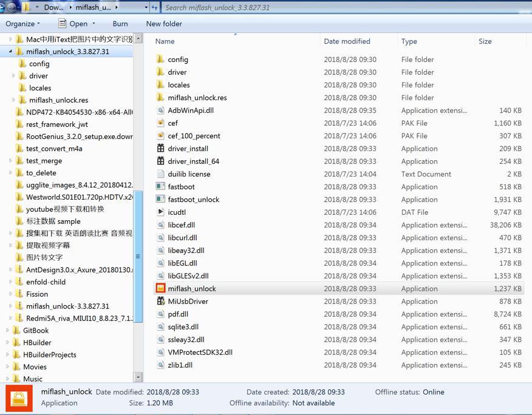Click the miflash_unlock.res folder icon in file list

tap(160, 98)
